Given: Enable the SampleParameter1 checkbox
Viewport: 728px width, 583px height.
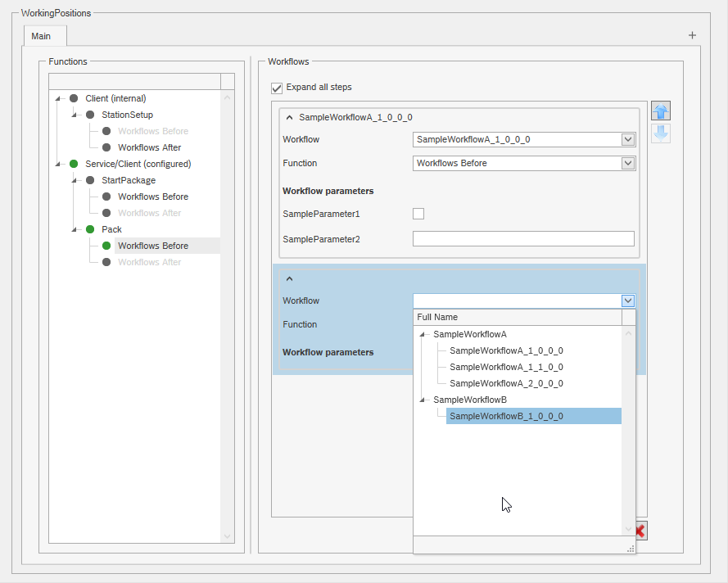Looking at the screenshot, I should [x=418, y=213].
